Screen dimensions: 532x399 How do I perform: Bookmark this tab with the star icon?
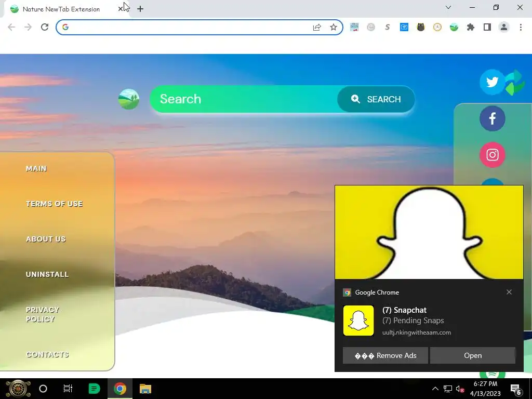coord(334,27)
